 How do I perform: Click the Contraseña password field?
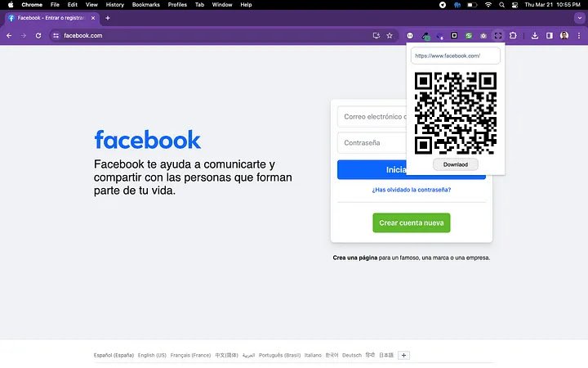coord(372,143)
